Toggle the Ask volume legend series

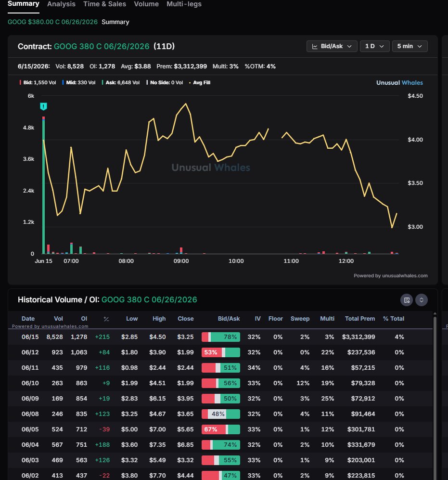pos(121,83)
